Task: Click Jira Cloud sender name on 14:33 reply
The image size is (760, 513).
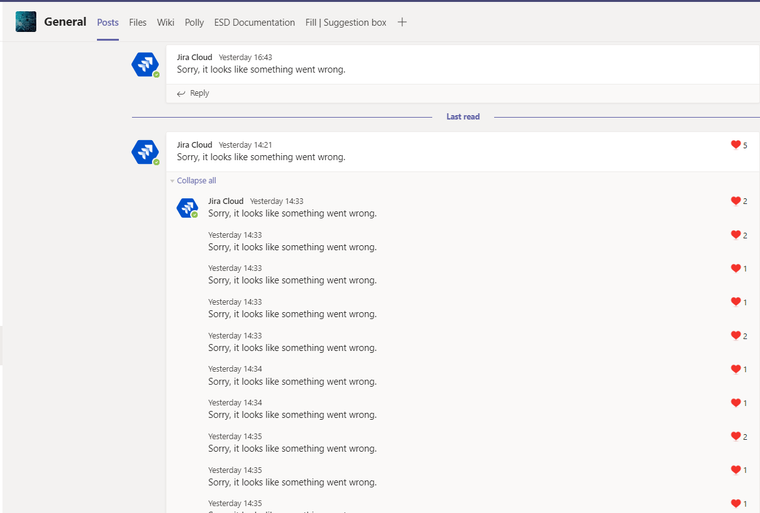Action: coord(226,201)
